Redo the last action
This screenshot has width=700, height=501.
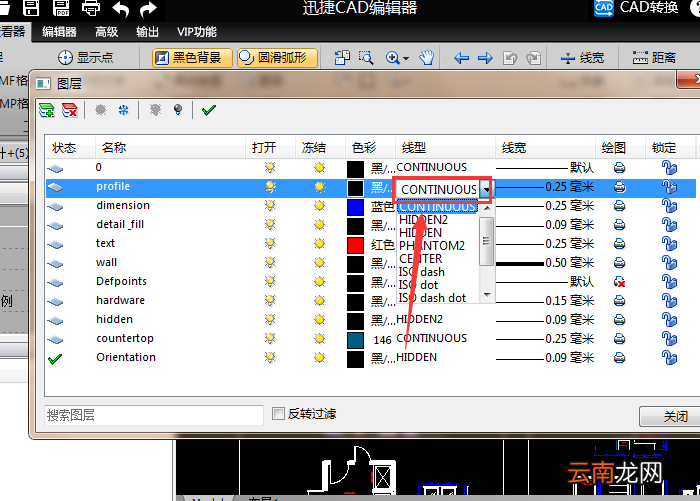[148, 8]
